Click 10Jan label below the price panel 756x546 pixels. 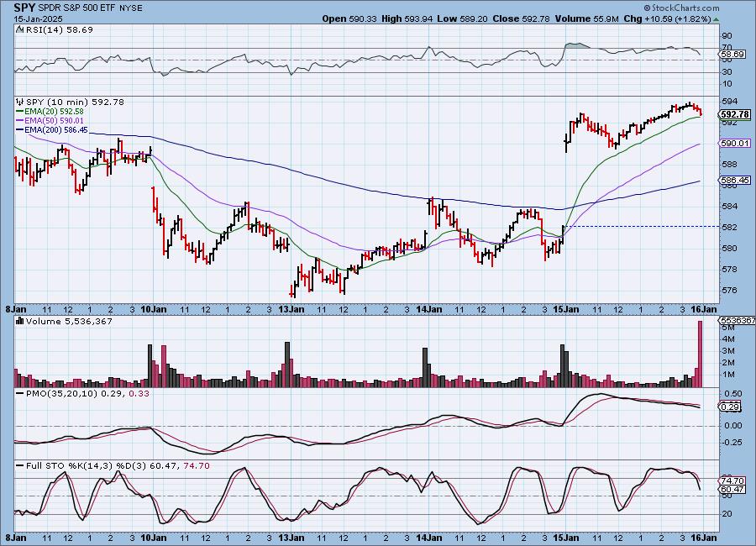154,309
